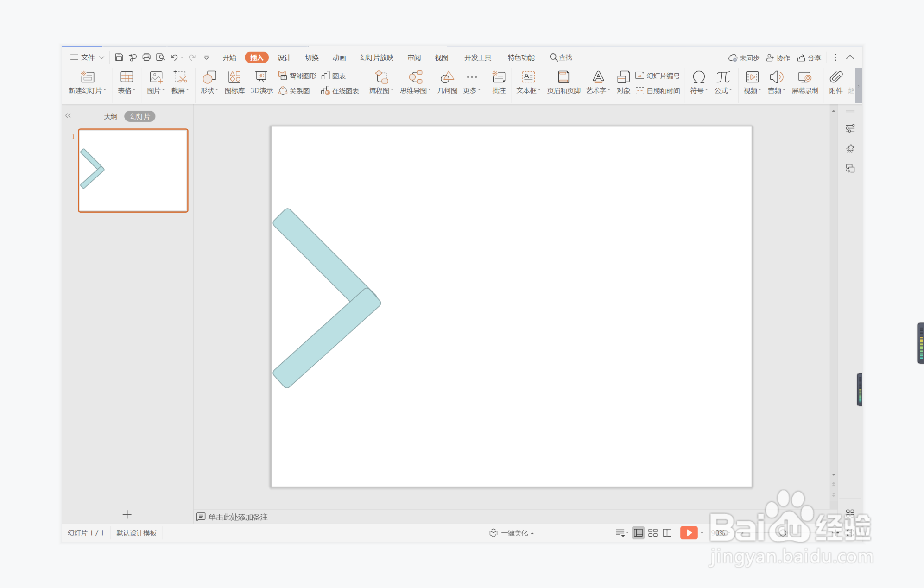This screenshot has height=588, width=924.
Task: Click the 协作 collaborate button
Action: (778, 58)
